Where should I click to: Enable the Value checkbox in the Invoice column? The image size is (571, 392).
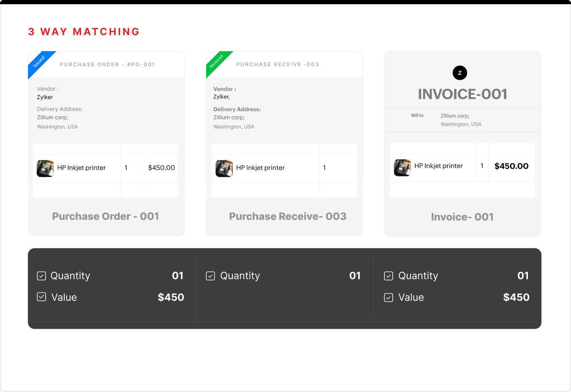point(388,297)
